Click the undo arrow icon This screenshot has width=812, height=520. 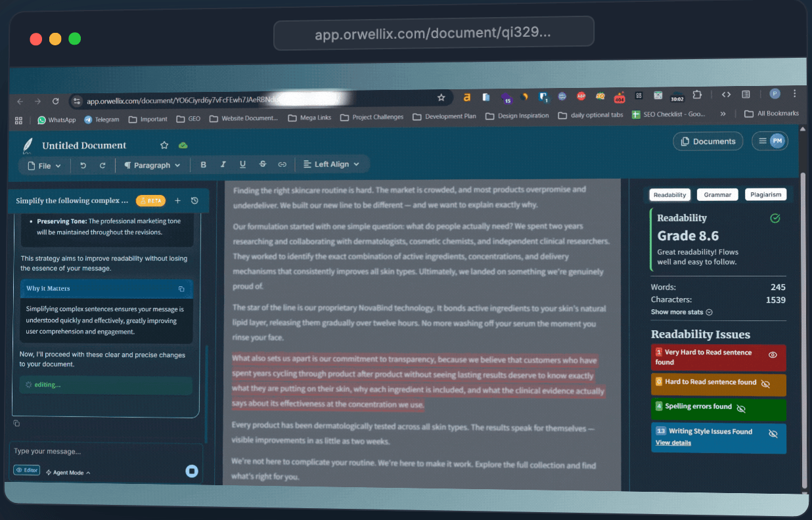83,165
